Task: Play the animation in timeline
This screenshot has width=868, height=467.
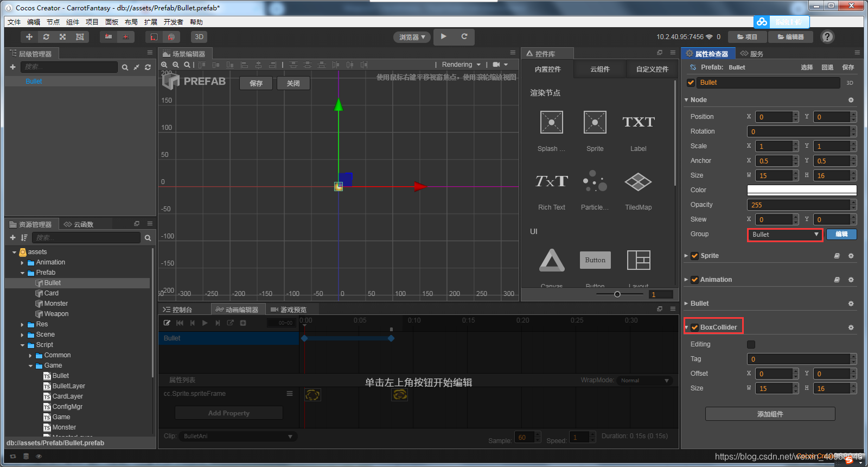Action: (x=205, y=323)
